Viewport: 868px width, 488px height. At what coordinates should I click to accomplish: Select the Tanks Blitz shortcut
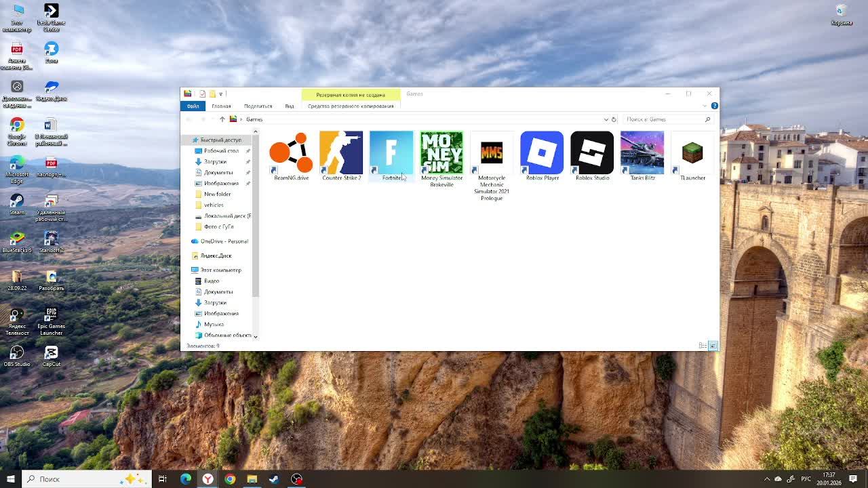pos(642,157)
